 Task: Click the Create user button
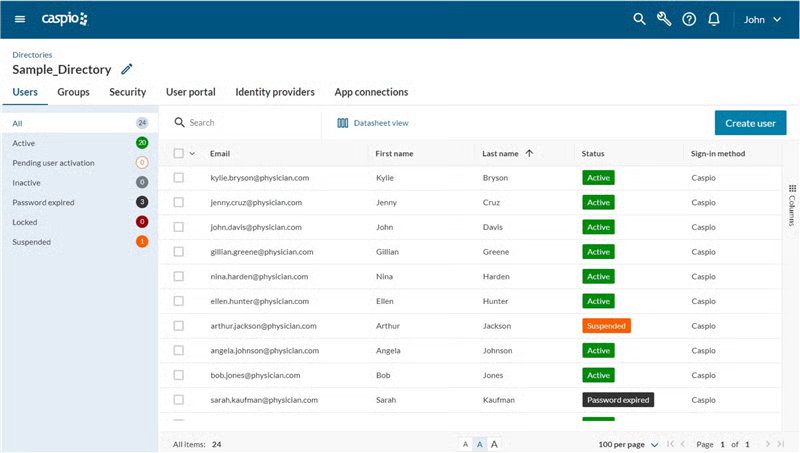click(x=751, y=123)
